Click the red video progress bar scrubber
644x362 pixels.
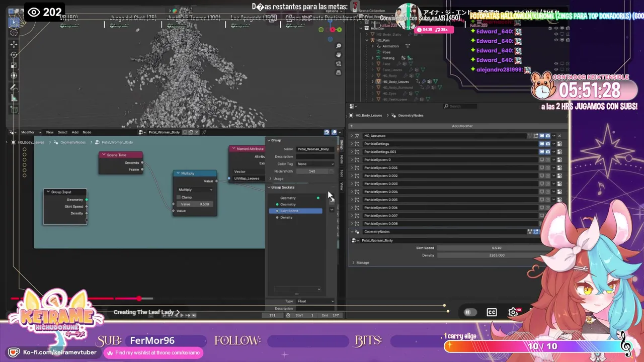138,299
